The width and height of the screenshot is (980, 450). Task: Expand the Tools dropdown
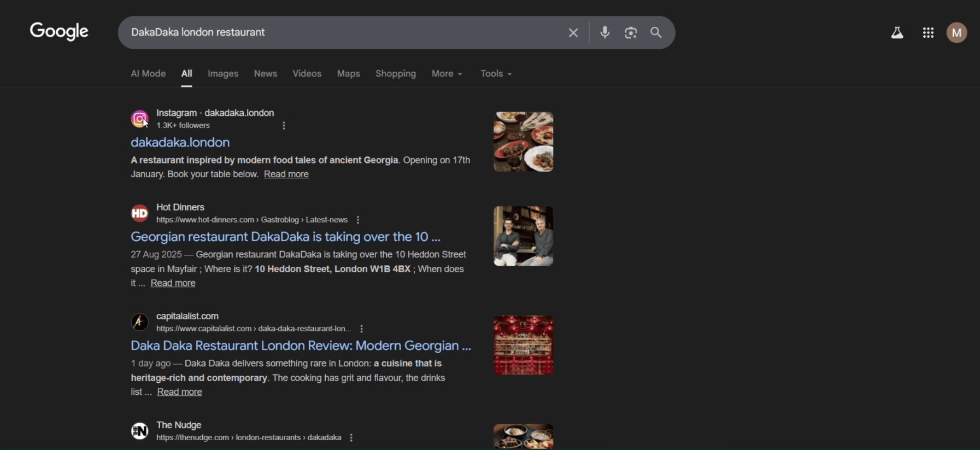496,74
